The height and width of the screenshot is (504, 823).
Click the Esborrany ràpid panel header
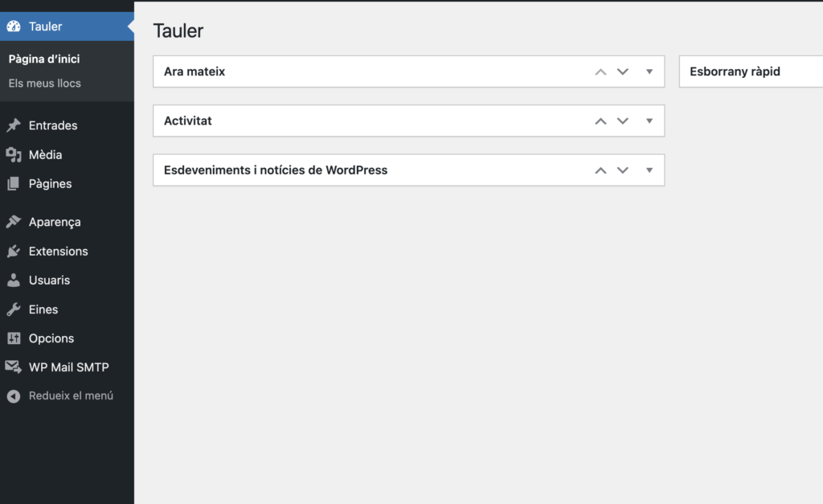pos(735,72)
